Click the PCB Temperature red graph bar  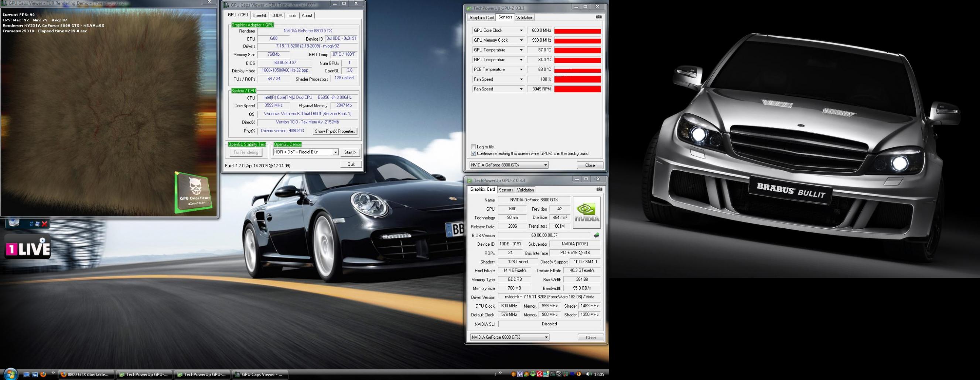(577, 70)
